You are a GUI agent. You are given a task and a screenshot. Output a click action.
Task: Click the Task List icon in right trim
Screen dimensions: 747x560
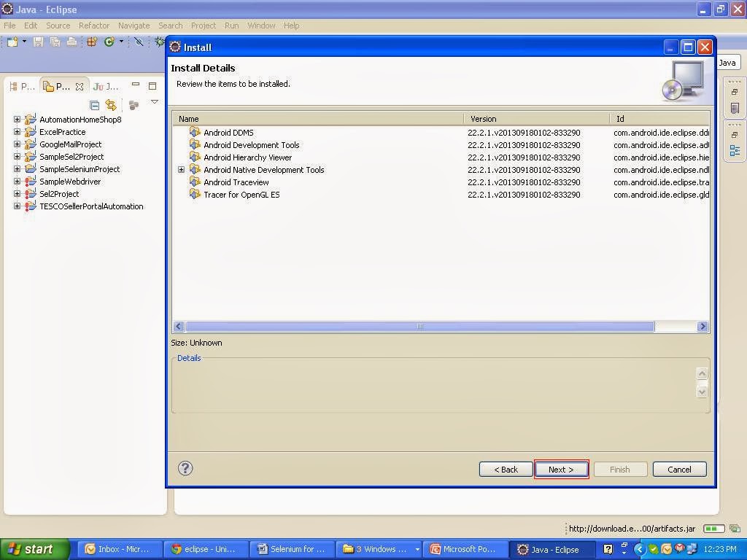coord(735,108)
